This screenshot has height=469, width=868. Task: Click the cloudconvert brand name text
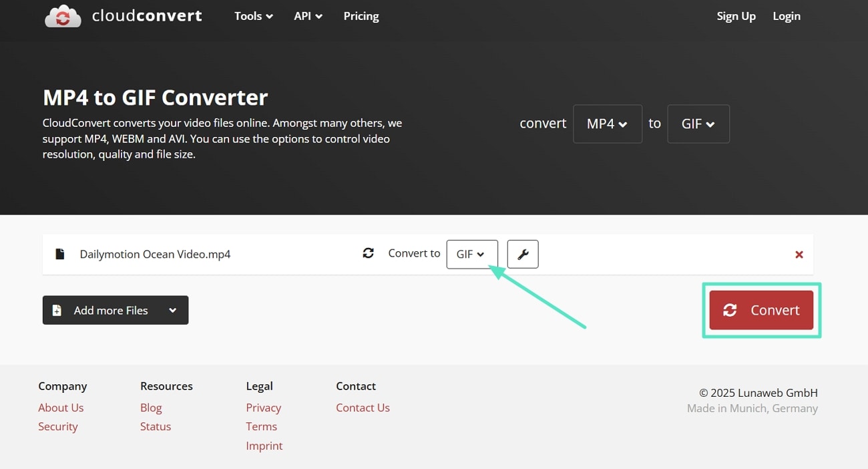[147, 15]
